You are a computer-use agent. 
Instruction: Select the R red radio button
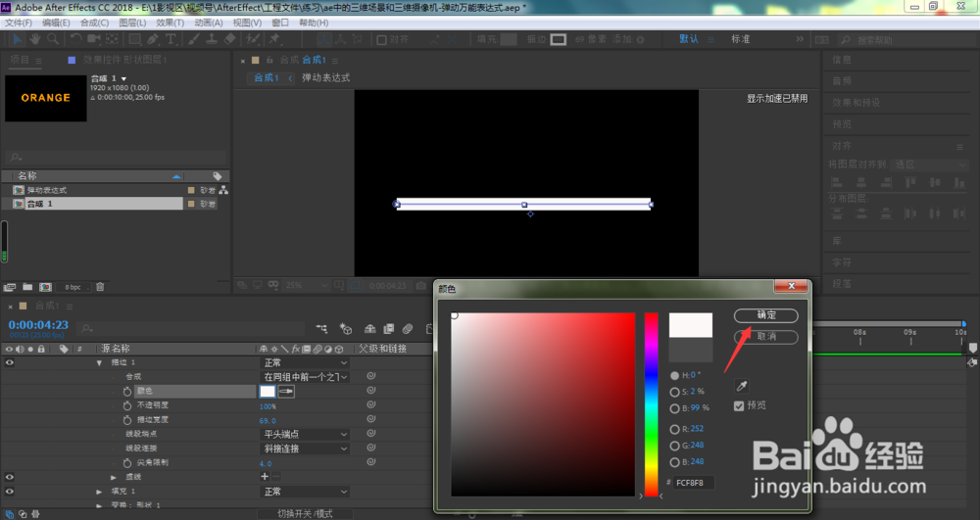pos(674,429)
